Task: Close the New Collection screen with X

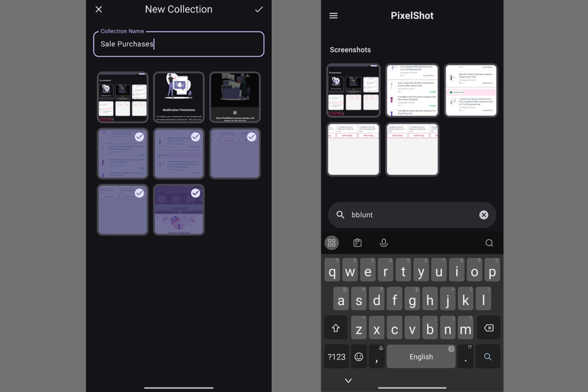Action: [98, 10]
